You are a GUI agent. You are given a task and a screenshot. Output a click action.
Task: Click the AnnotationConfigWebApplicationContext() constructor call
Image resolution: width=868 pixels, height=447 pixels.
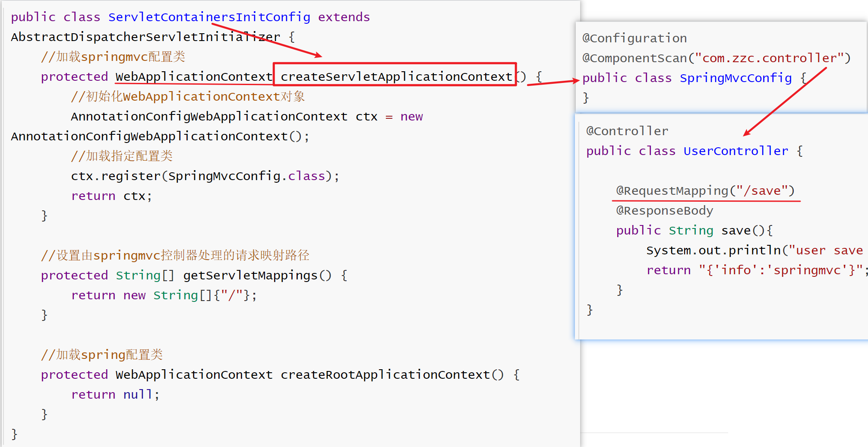pyautogui.click(x=160, y=136)
